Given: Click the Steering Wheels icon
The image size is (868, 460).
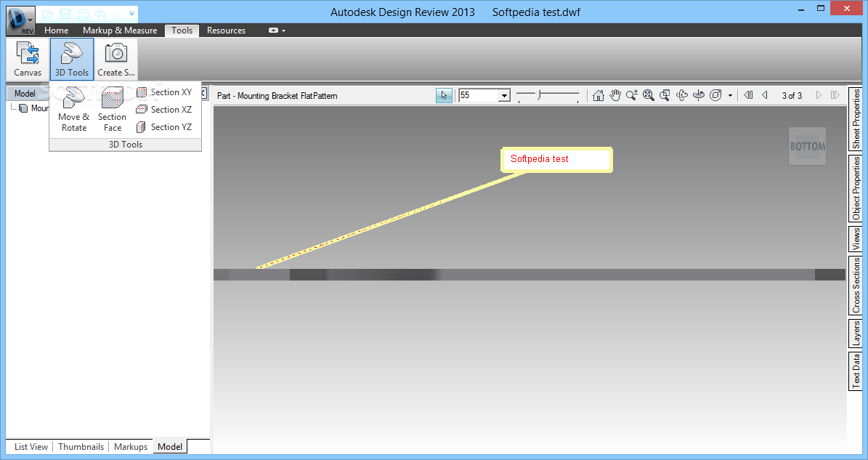Looking at the screenshot, I should coord(715,95).
